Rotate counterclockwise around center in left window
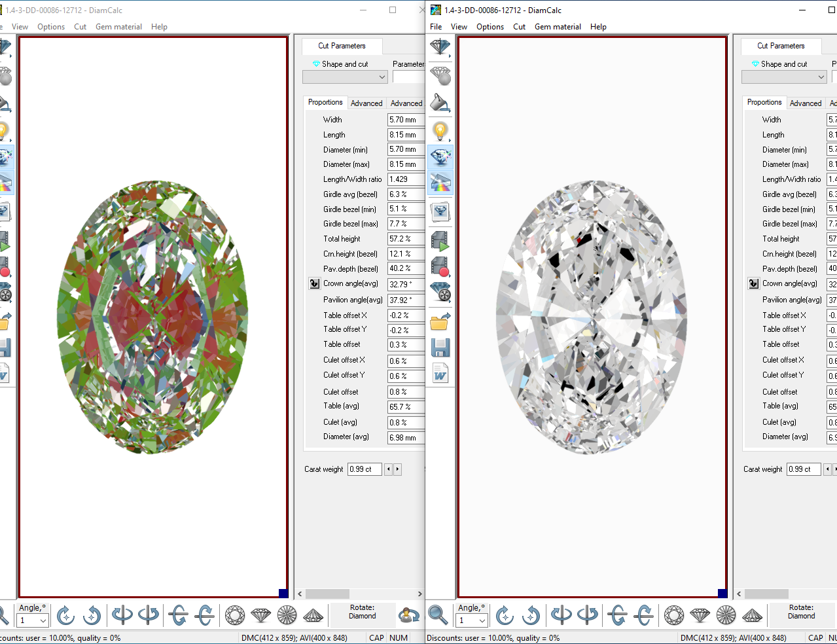Image resolution: width=837 pixels, height=644 pixels. (x=92, y=615)
